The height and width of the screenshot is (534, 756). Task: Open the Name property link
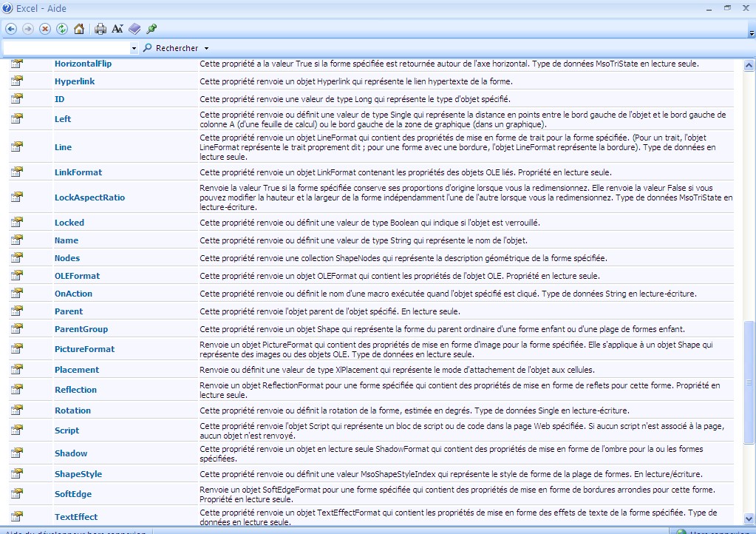67,240
